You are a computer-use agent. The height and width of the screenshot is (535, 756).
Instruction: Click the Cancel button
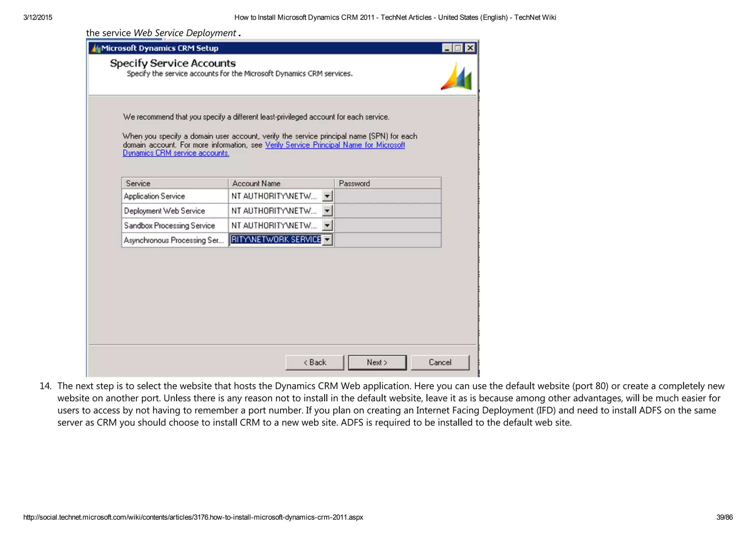coord(440,362)
